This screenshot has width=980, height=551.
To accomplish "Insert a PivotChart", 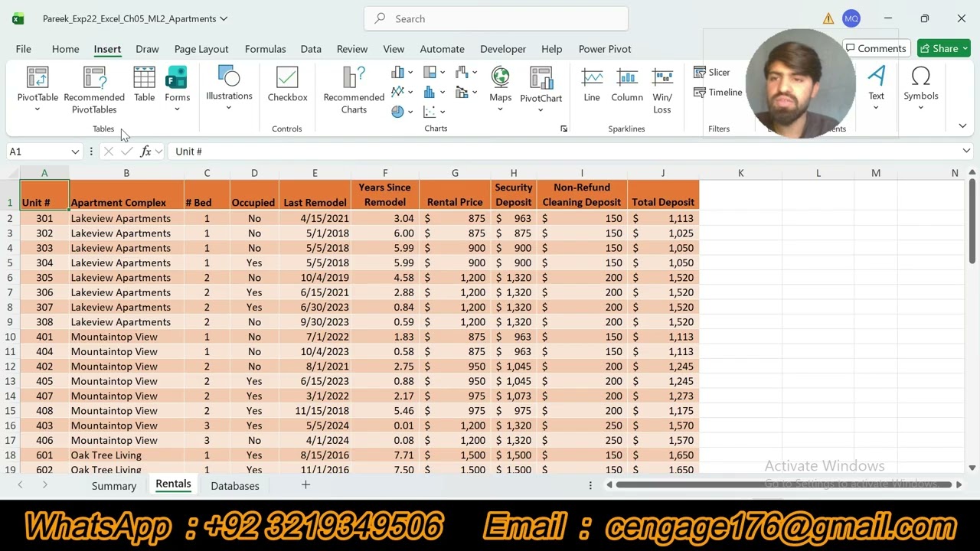I will (x=541, y=90).
